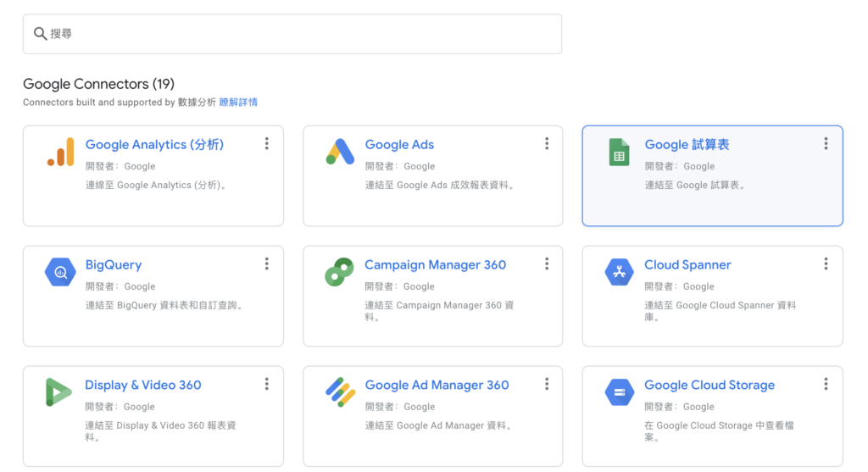Select the Google Ads connector title
This screenshot has height=472, width=868.
tap(399, 144)
